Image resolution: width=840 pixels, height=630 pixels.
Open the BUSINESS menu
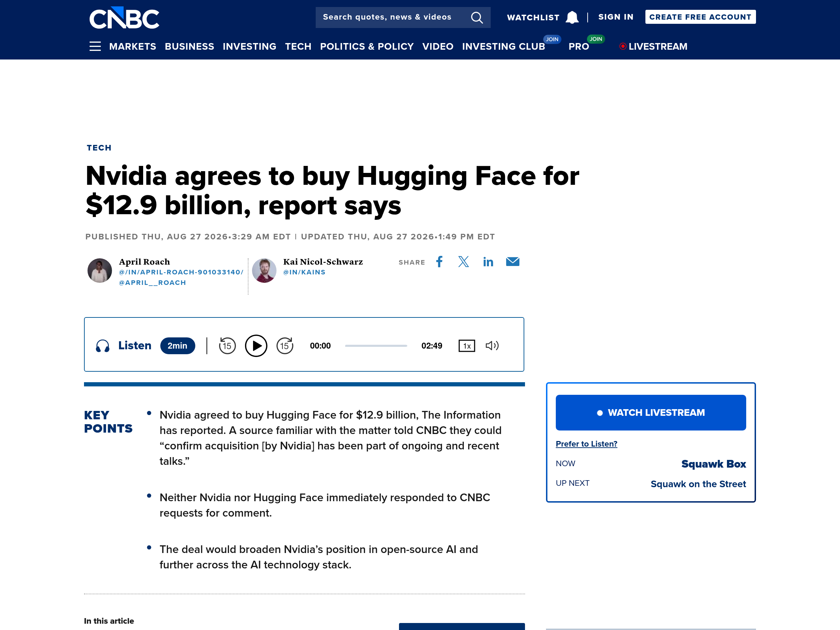coord(189,46)
